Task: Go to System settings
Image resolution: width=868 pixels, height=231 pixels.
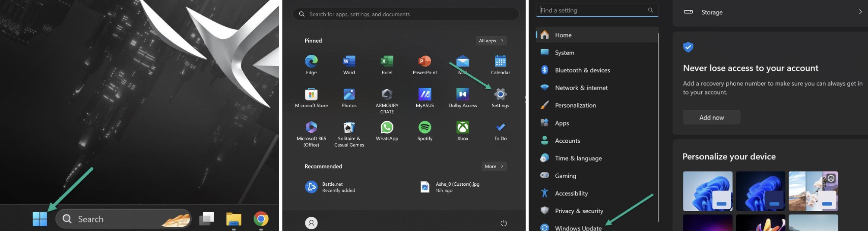Action: pyautogui.click(x=597, y=53)
